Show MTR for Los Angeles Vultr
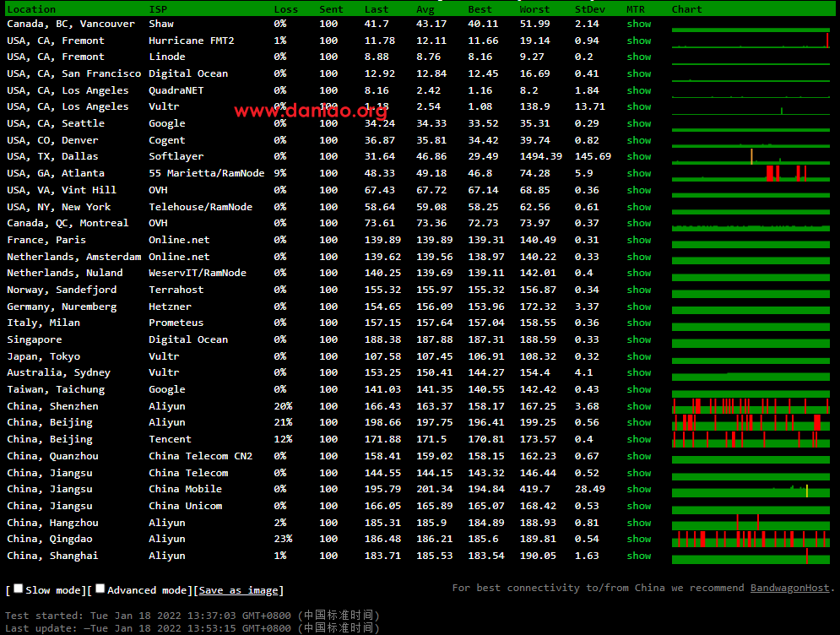840x635 pixels. (639, 106)
